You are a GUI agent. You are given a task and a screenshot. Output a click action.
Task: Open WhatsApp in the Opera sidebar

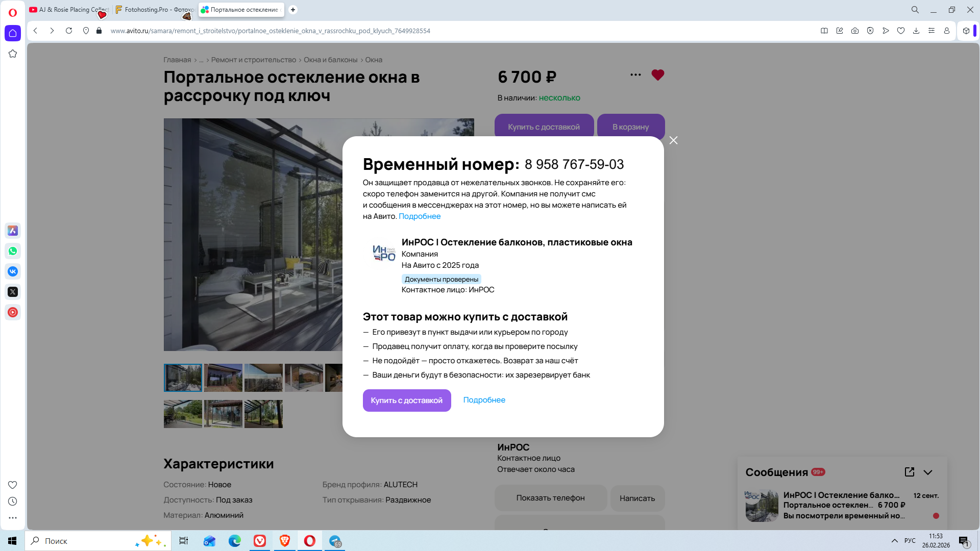tap(13, 251)
